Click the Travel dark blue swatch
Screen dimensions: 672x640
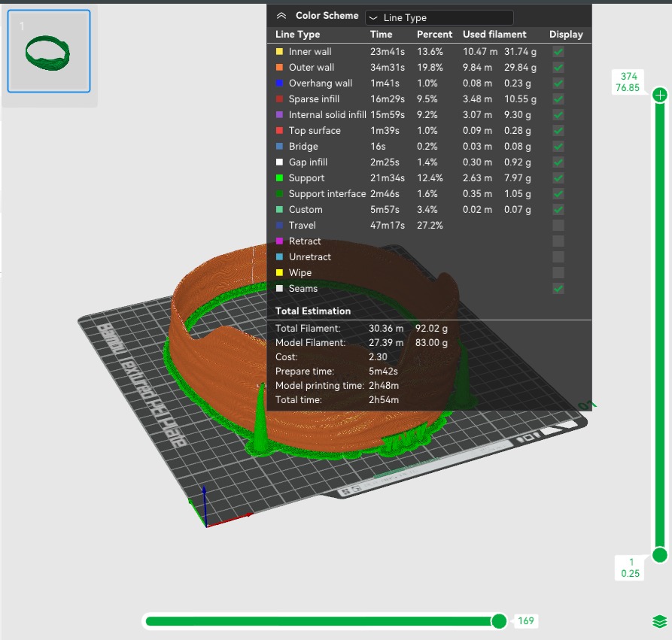[279, 226]
